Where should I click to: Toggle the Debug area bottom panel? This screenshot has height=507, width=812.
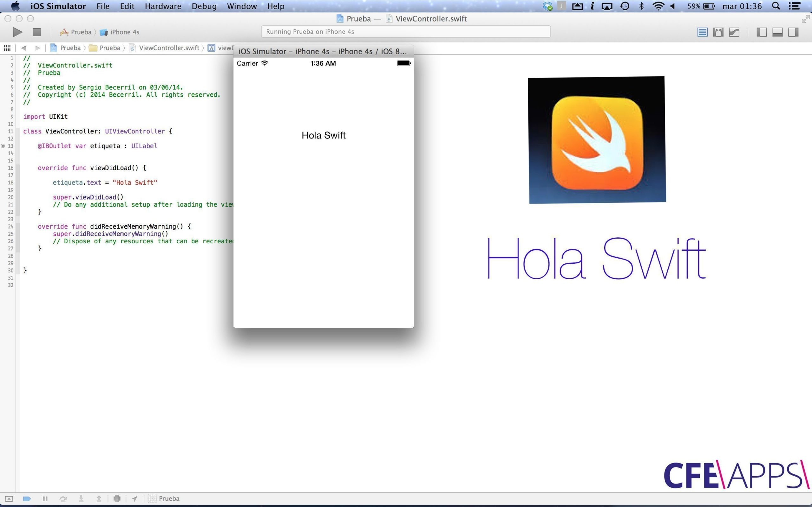coord(777,32)
